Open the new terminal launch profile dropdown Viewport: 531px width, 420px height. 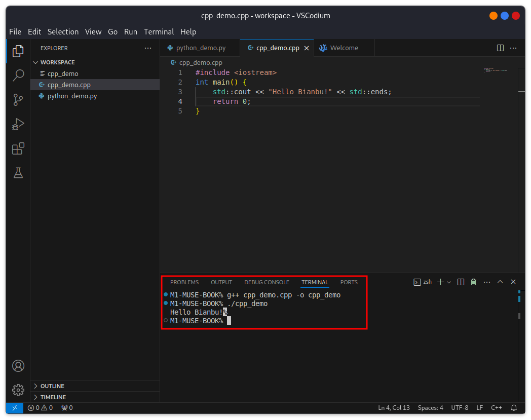point(449,282)
